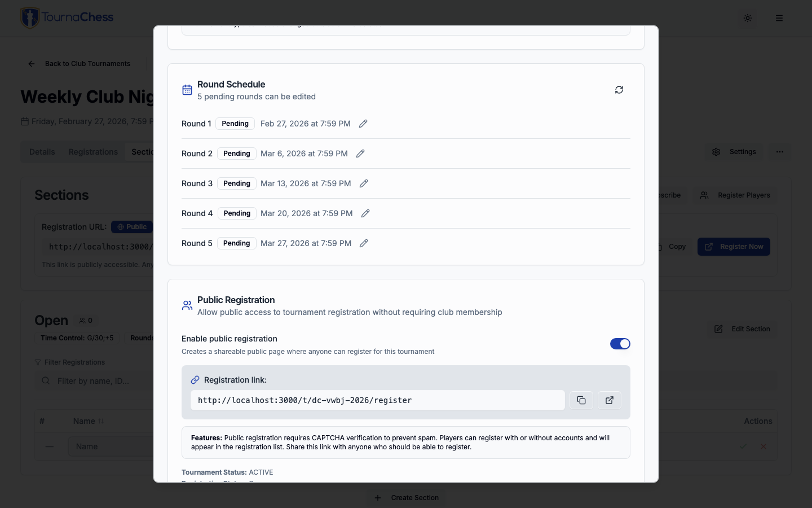Copy the registration link using copy icon
Viewport: 812px width, 508px height.
tap(581, 400)
